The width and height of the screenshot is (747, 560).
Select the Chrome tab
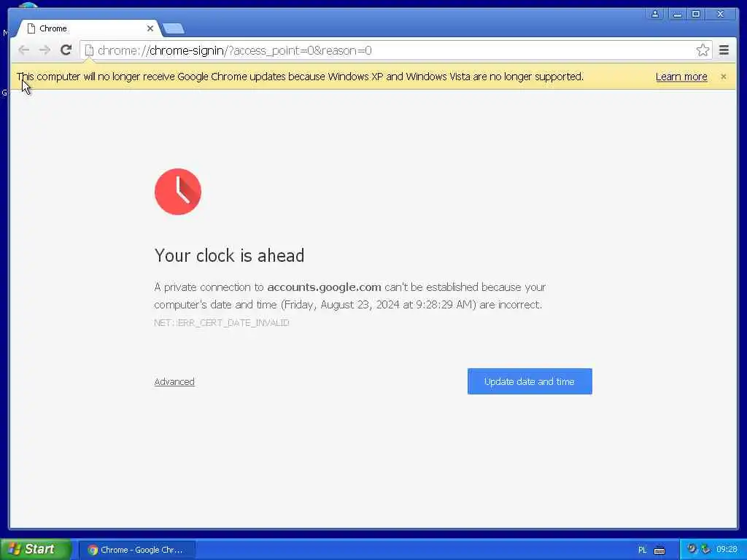pos(88,28)
